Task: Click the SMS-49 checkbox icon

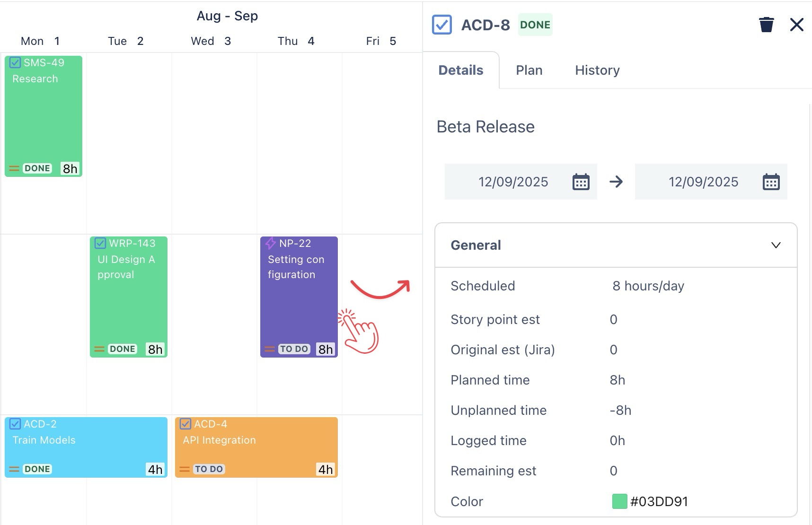Action: (15, 62)
